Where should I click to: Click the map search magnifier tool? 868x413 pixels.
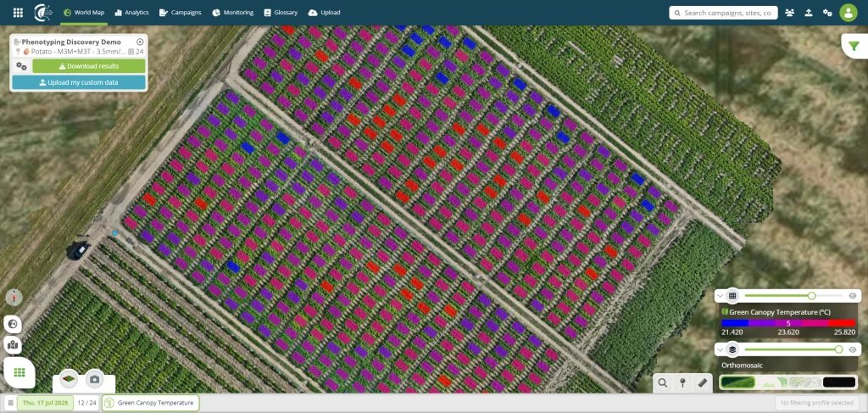pos(663,382)
